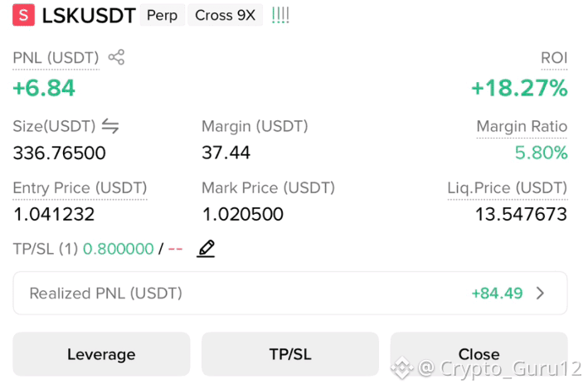Tap the share PNL icon

coord(116,57)
